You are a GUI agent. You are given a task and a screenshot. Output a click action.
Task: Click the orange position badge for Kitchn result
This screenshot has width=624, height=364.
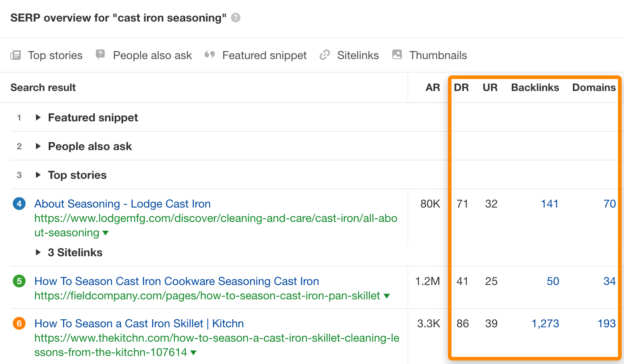coord(19,323)
